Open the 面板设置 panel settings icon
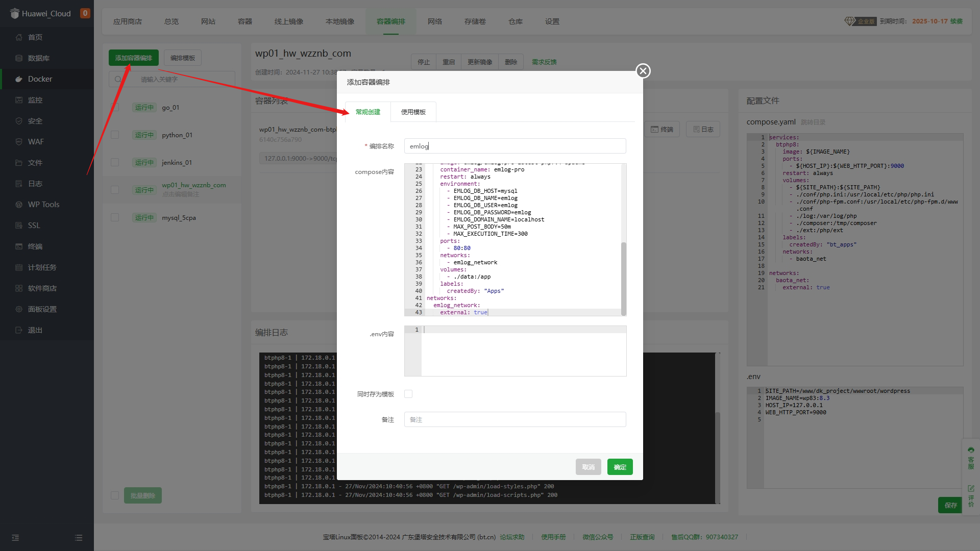Image resolution: width=980 pixels, height=551 pixels. click(19, 309)
